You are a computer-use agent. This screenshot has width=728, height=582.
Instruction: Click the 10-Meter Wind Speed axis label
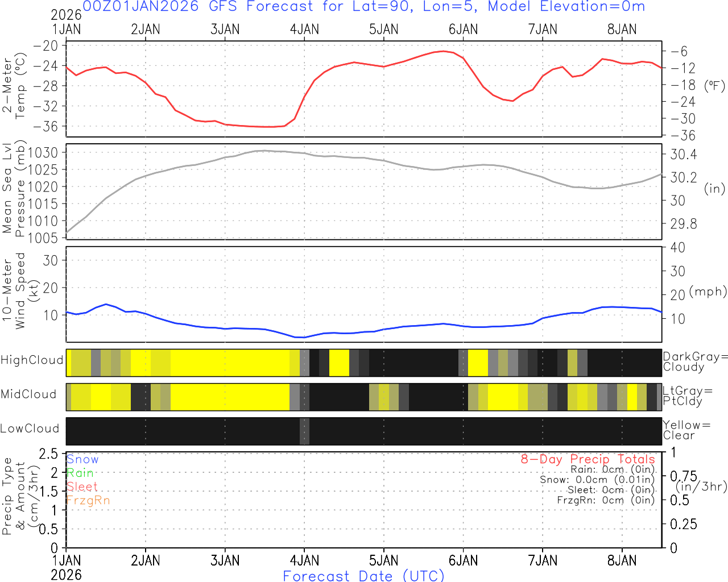tap(14, 291)
